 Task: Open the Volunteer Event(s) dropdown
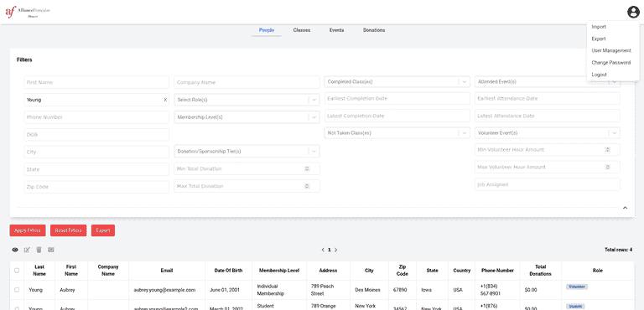pos(548,133)
